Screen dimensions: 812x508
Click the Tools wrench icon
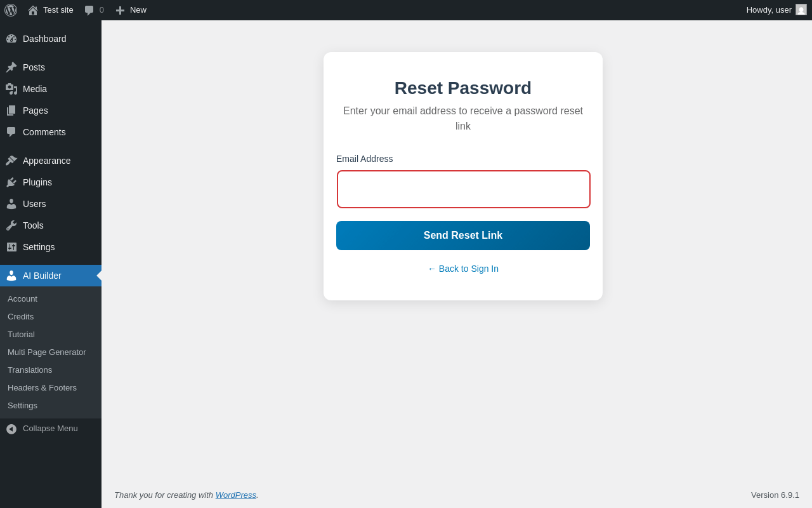click(x=11, y=225)
